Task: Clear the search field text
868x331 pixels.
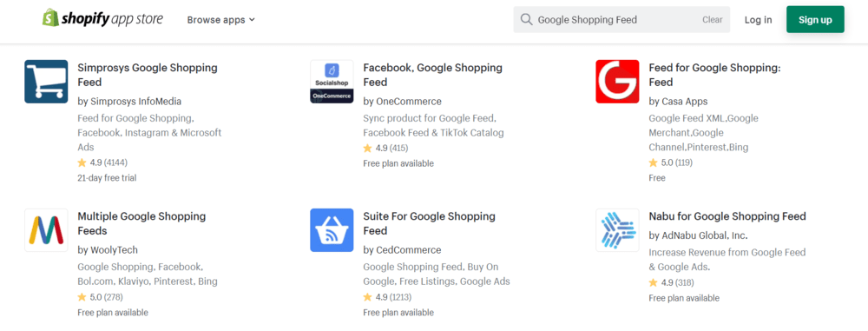Action: 713,20
